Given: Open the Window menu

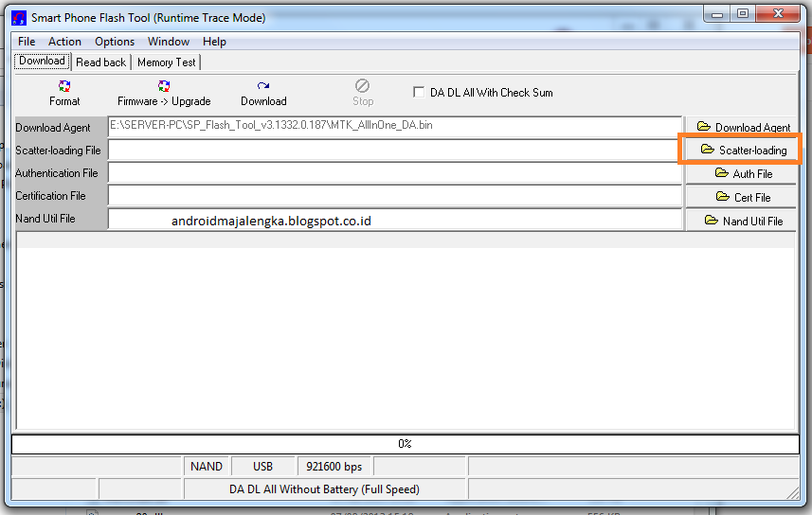Looking at the screenshot, I should 169,42.
